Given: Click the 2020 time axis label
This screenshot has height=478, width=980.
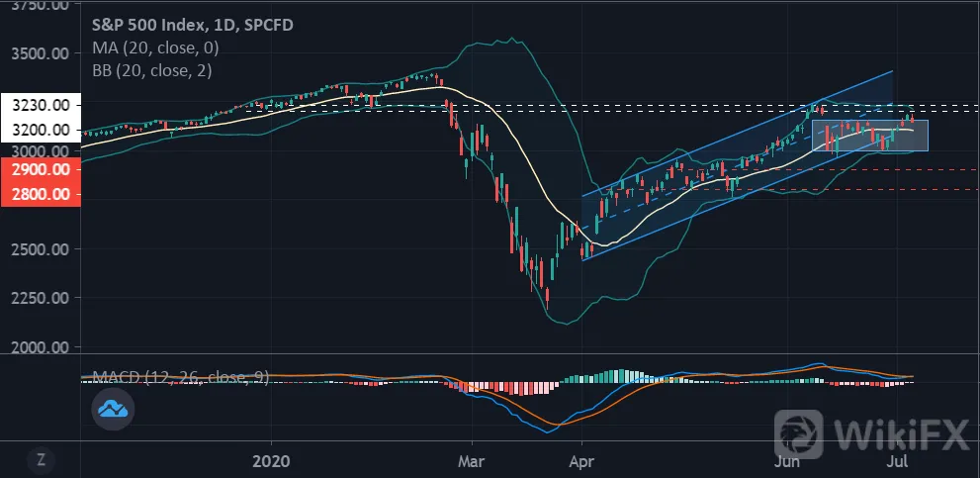Looking at the screenshot, I should coord(271,461).
